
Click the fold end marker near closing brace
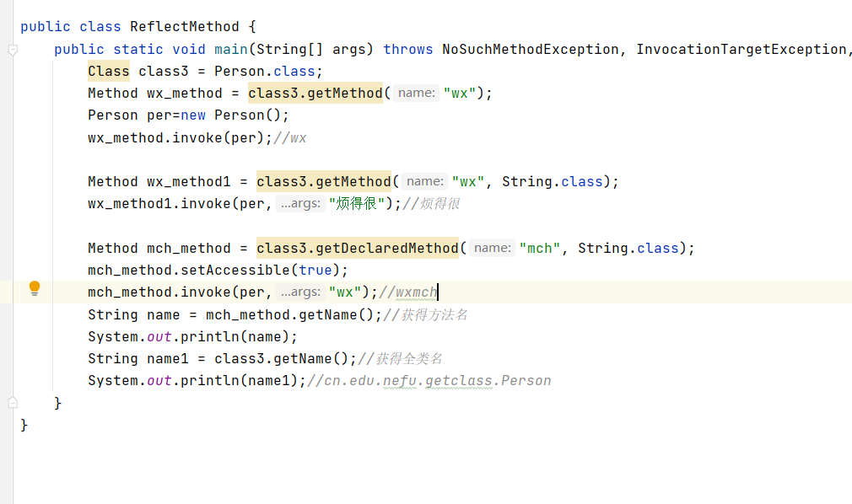click(13, 402)
